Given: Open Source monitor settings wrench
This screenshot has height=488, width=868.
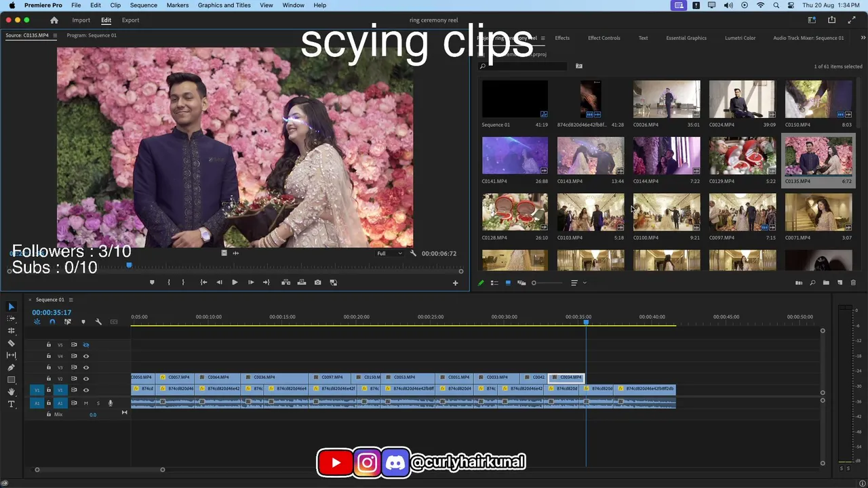Looking at the screenshot, I should 413,253.
